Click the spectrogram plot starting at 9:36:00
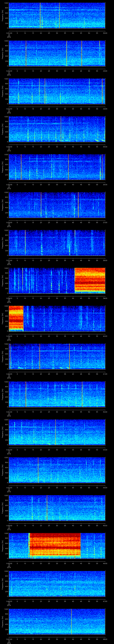The height and width of the screenshot is (644, 114). 57,205
